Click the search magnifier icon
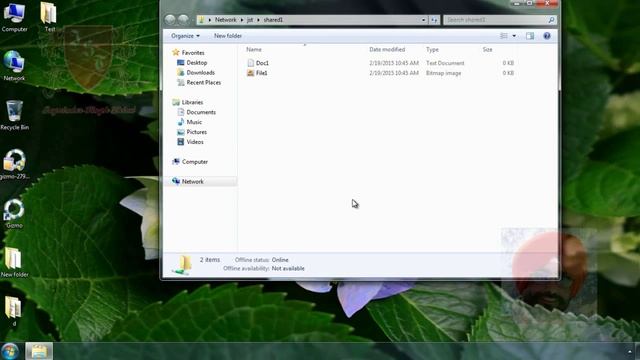Image resolution: width=640 pixels, height=360 pixels. 551,20
